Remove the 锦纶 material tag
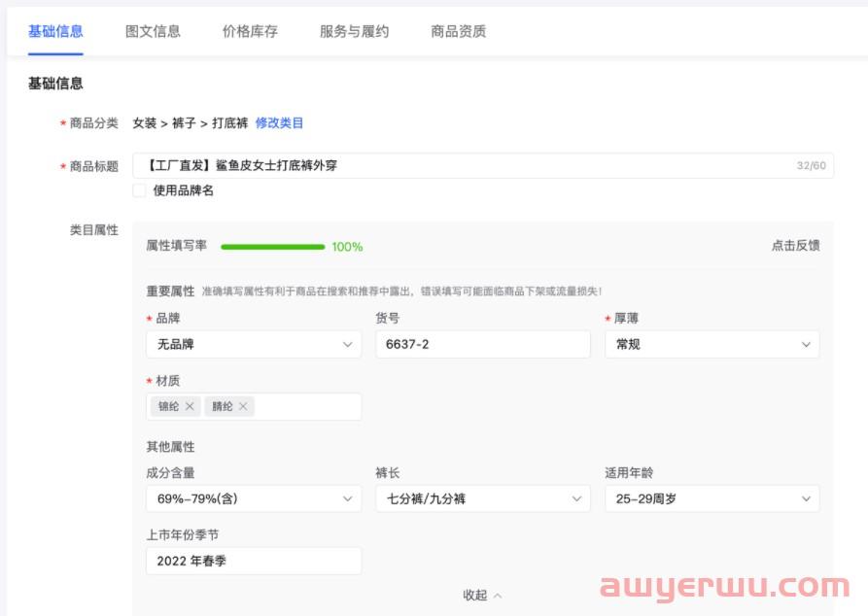The width and height of the screenshot is (868, 616). coord(191,406)
